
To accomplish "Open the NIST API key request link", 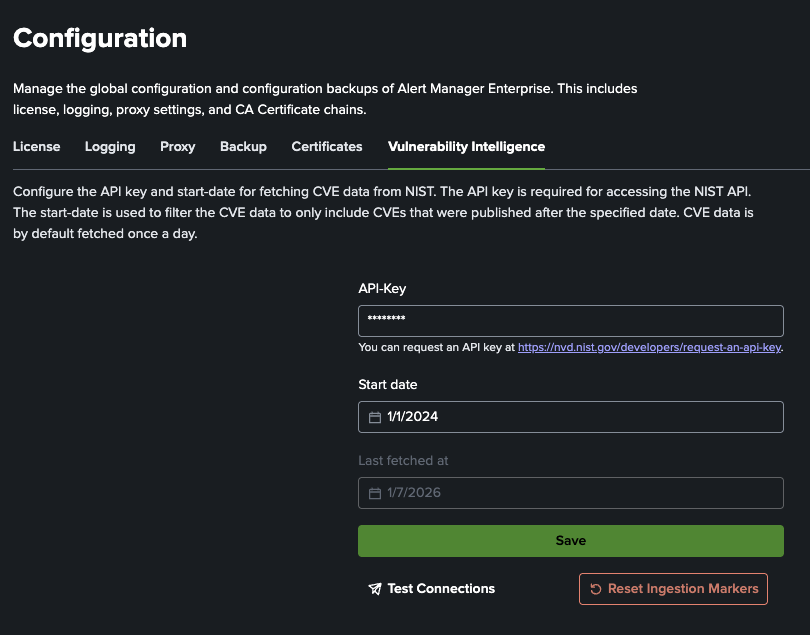I will (649, 347).
